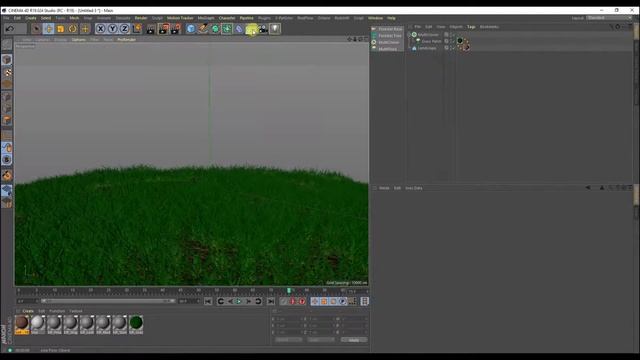Activate the Scale tool
640x360 pixels.
(60, 29)
